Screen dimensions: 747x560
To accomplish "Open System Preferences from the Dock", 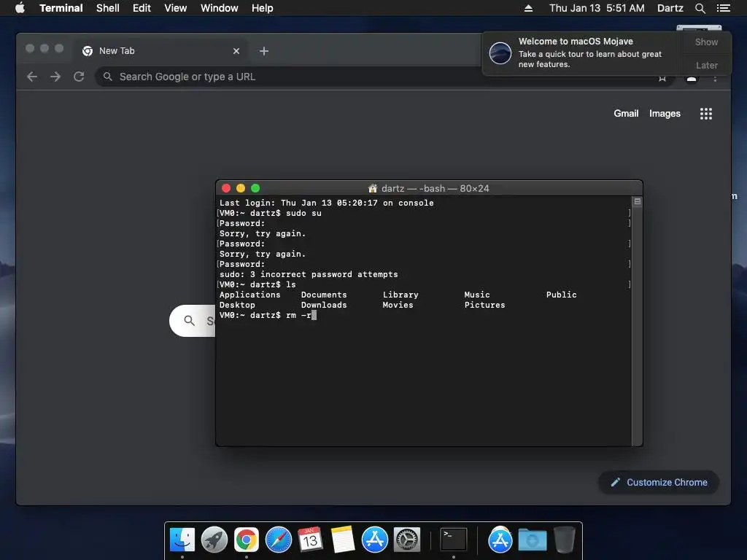I will coord(407,540).
